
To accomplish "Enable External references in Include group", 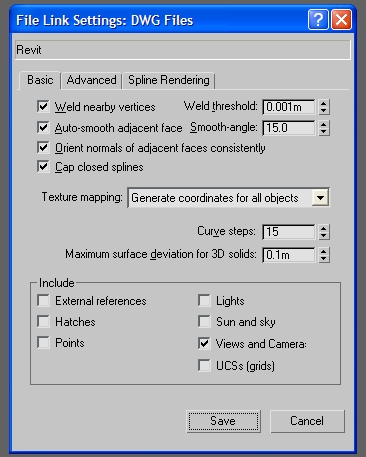I will point(43,300).
